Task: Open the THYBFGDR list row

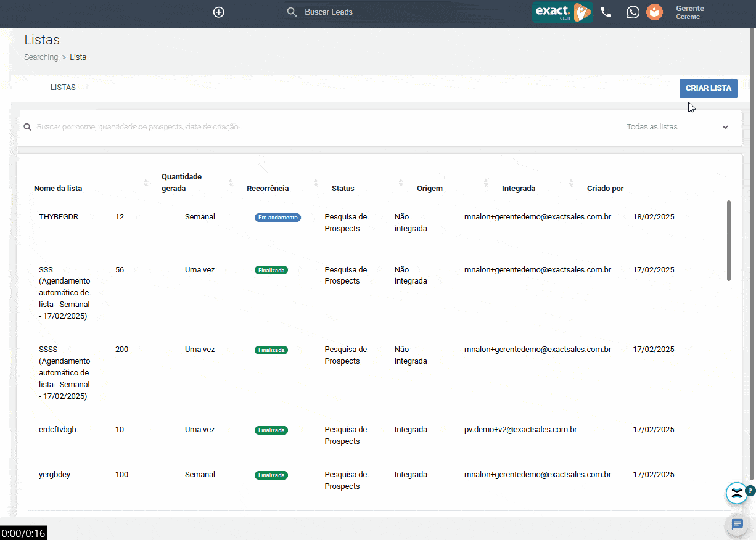Action: [x=59, y=217]
